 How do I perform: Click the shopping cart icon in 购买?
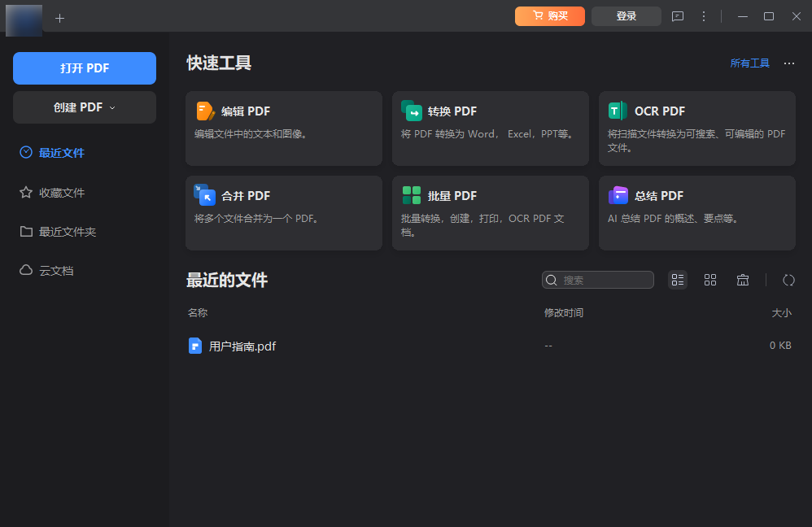pyautogui.click(x=538, y=15)
